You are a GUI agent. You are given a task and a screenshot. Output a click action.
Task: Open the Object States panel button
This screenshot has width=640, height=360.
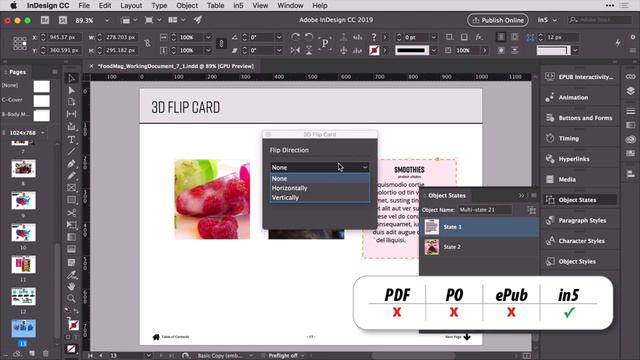pyautogui.click(x=580, y=200)
